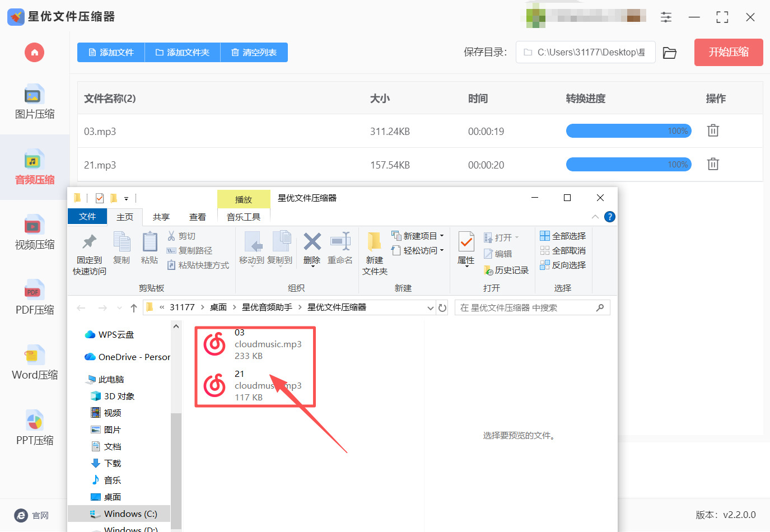770x532 pixels.
Task: Start compression with 开始压缩 button
Action: 729,52
